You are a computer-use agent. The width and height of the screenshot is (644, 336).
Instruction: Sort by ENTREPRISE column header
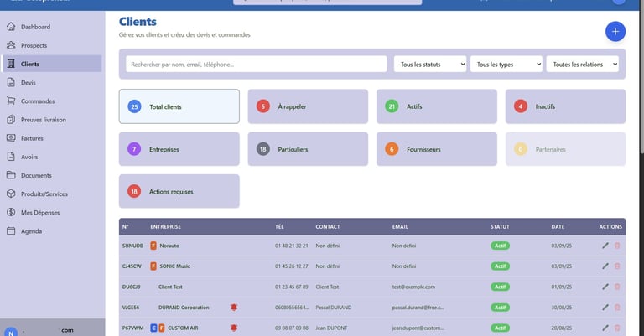(165, 226)
